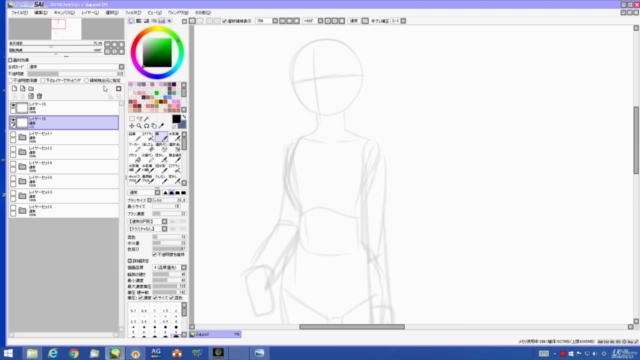640x360 pixels.
Task: Open the brush edge shape mode dropdown
Action: pyautogui.click(x=144, y=193)
